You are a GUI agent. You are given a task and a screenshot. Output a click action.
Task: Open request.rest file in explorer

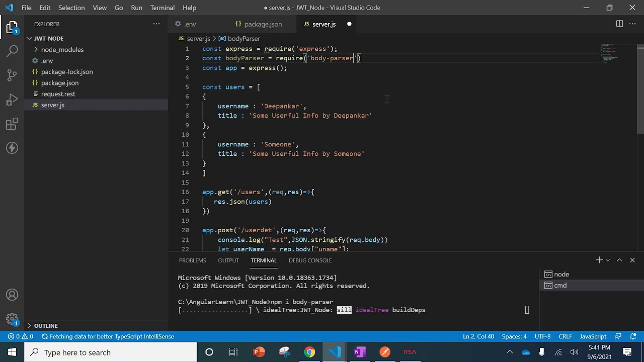58,94
